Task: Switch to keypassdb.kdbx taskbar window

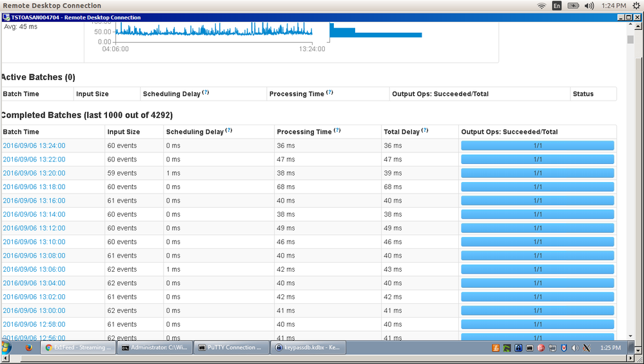Action: [307, 347]
